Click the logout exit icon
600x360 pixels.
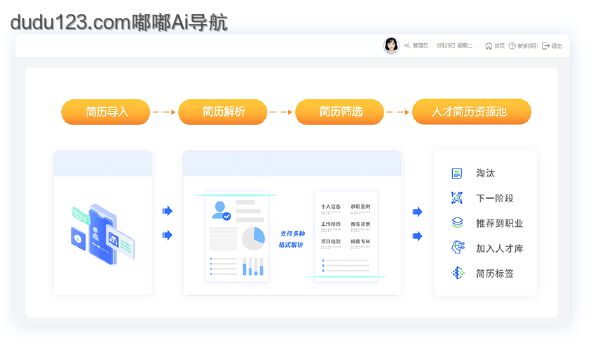click(546, 46)
